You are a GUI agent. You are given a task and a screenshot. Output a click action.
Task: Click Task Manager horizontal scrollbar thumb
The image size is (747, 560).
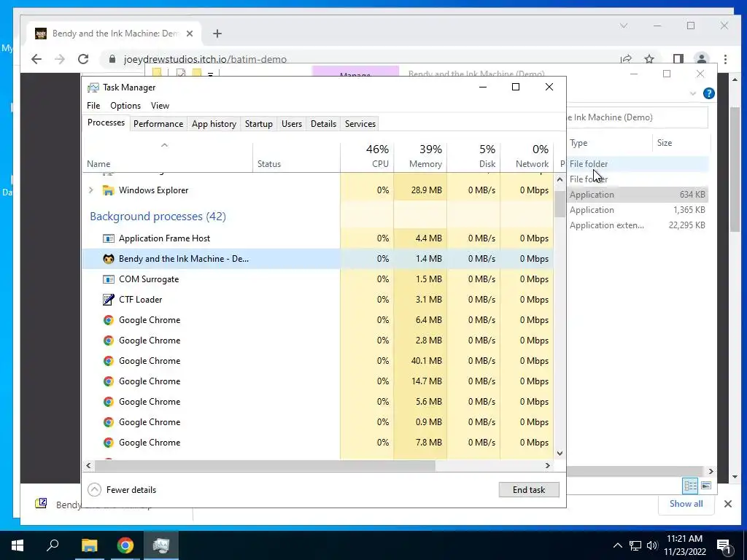[x=265, y=465]
